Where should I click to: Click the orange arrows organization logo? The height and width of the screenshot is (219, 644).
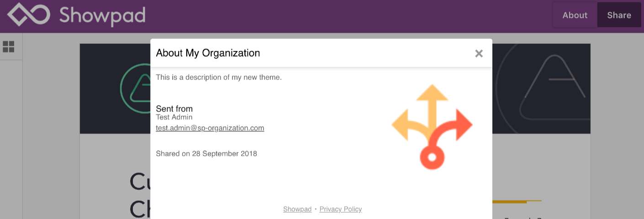432,127
